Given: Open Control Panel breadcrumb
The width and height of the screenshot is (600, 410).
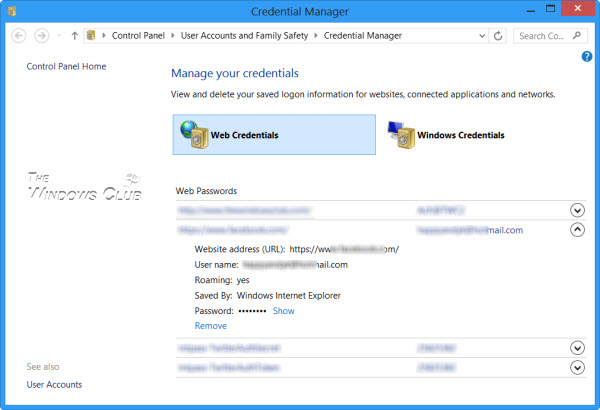Looking at the screenshot, I should pyautogui.click(x=138, y=36).
